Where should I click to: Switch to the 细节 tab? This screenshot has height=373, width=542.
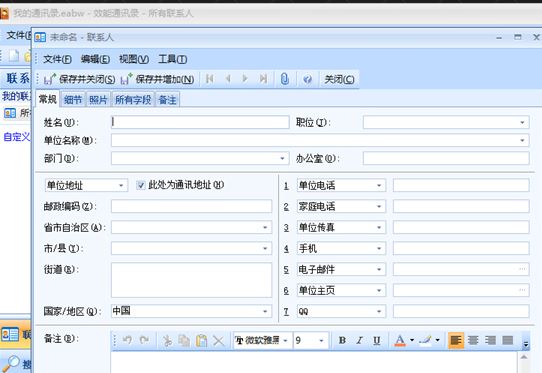click(x=73, y=100)
